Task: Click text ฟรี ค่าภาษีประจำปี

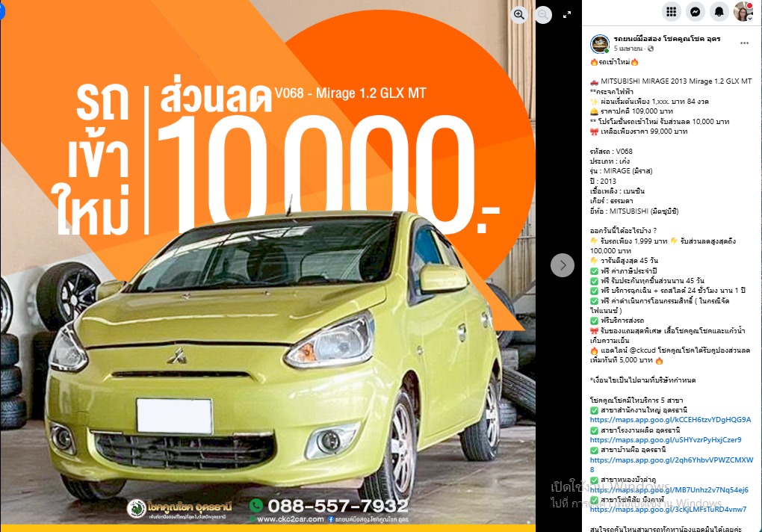Action: (x=628, y=270)
